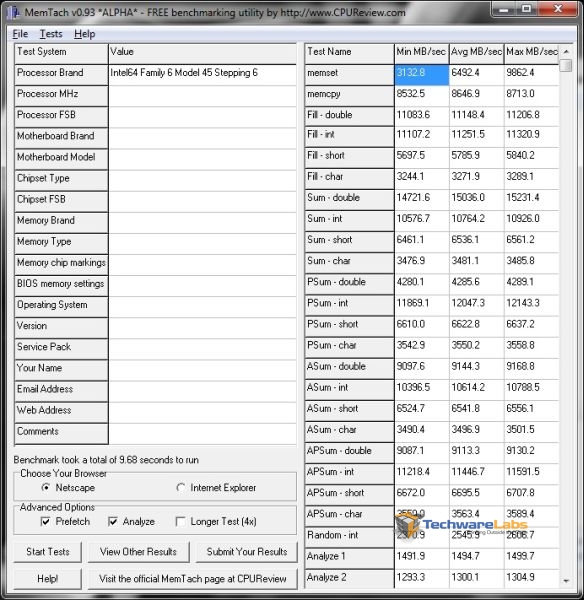Click Submit Your Results button
This screenshot has width=584, height=600.
(x=246, y=552)
